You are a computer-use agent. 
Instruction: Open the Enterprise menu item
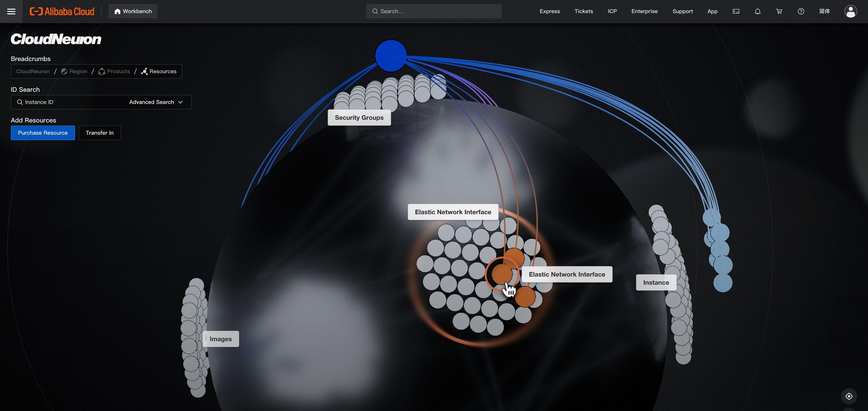pyautogui.click(x=644, y=11)
